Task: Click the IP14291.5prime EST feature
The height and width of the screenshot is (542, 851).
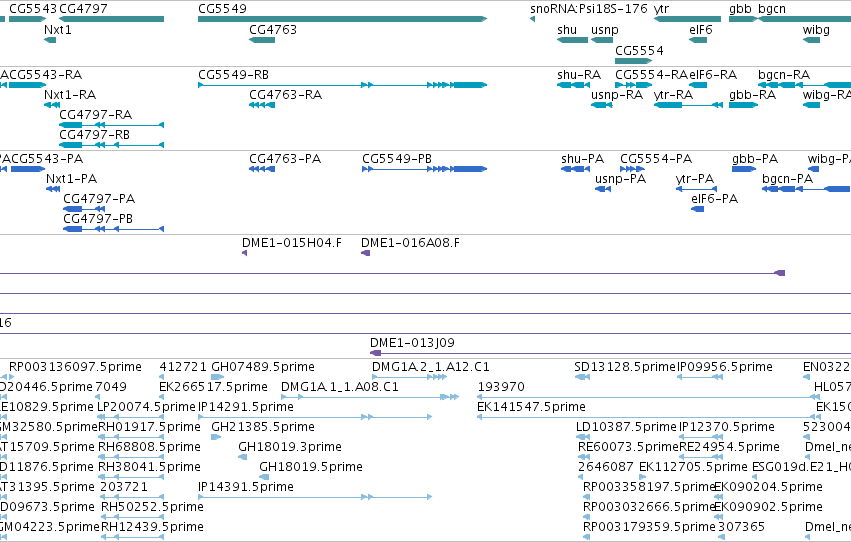Action: pos(315,417)
